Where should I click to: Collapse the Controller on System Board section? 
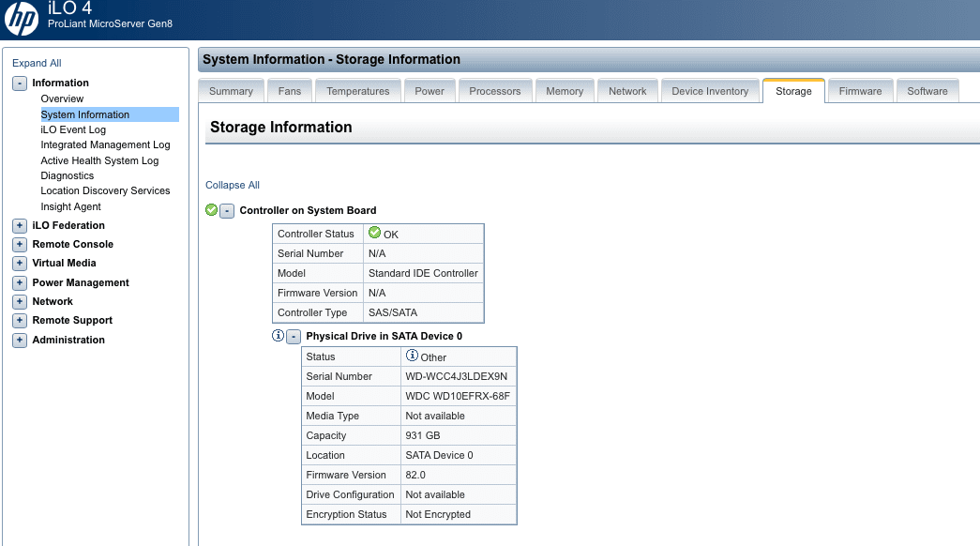[227, 210]
